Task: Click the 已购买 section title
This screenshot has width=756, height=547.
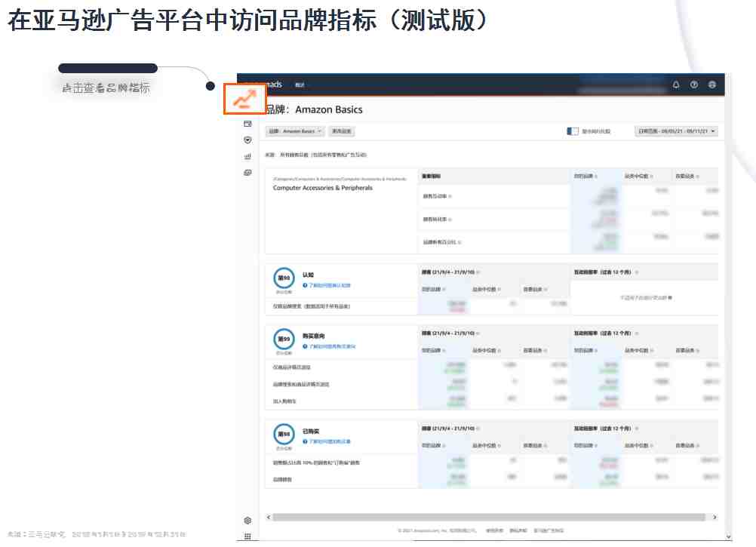Action: (311, 432)
